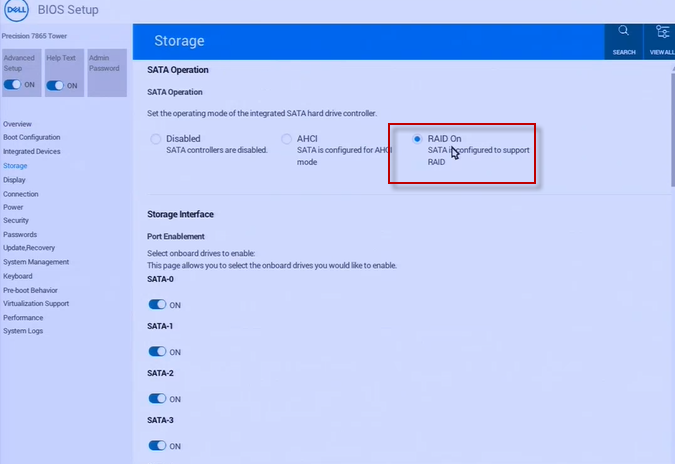Open the Display section

(x=14, y=180)
